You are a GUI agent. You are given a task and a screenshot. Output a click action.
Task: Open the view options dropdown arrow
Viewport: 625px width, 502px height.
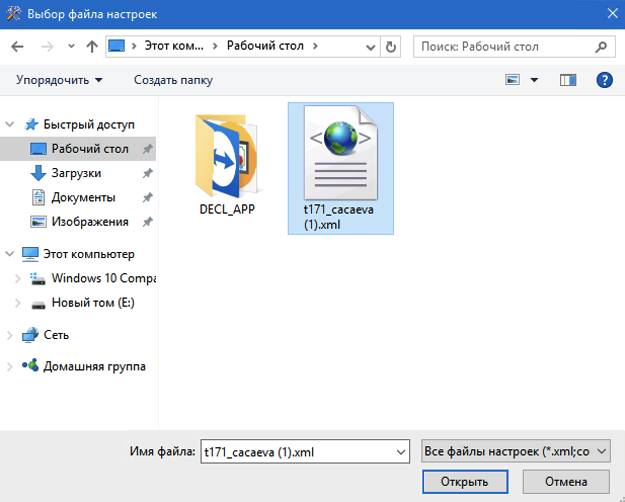[x=534, y=79]
